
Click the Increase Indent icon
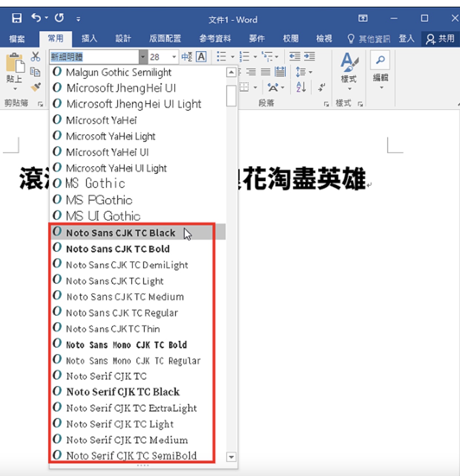309,56
